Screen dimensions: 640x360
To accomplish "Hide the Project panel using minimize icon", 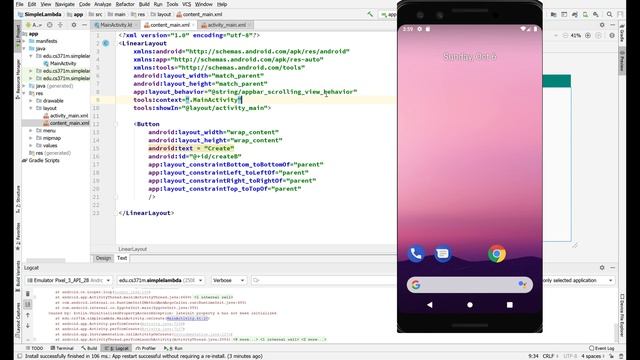I will [x=84, y=25].
